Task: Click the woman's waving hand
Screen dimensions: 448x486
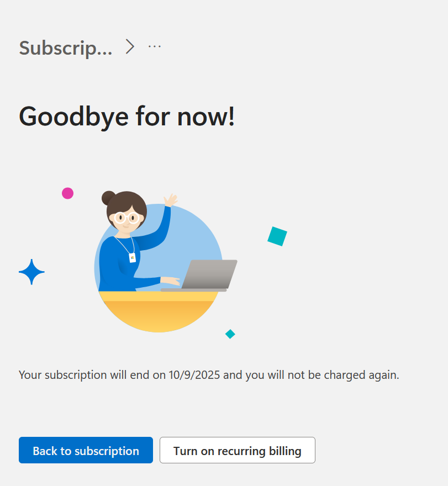Action: pyautogui.click(x=171, y=199)
